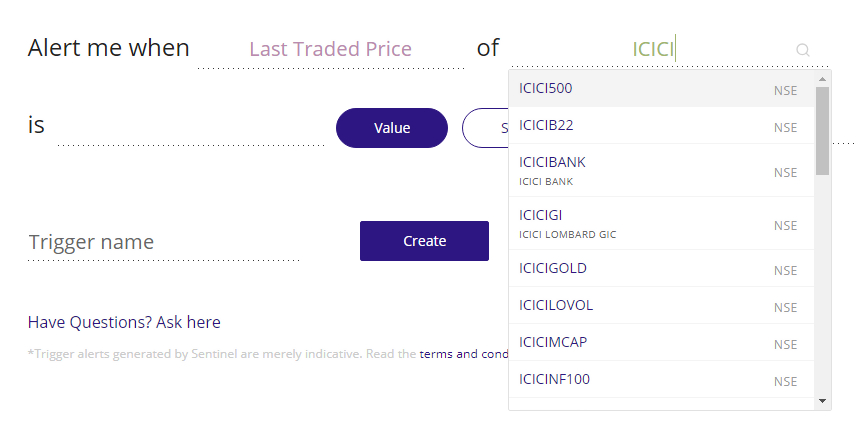Open the Have Questions? Ask here link
The width and height of the screenshot is (856, 428).
(124, 322)
